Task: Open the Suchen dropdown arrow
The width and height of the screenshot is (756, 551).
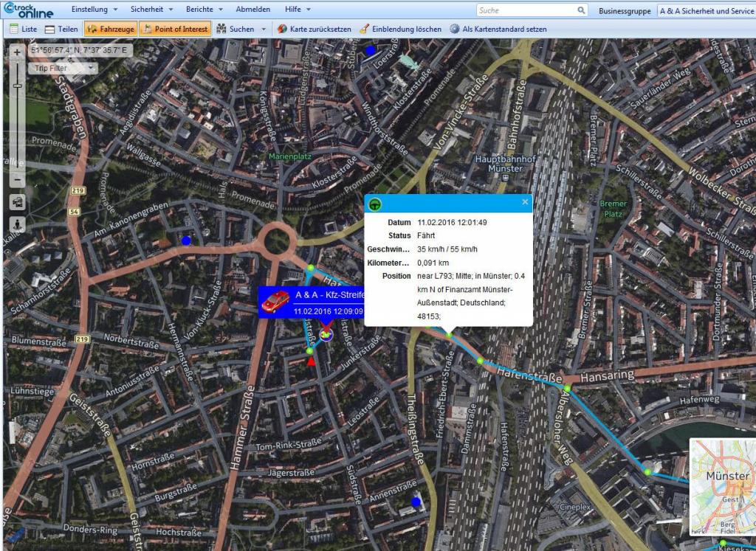Action: pyautogui.click(x=264, y=29)
